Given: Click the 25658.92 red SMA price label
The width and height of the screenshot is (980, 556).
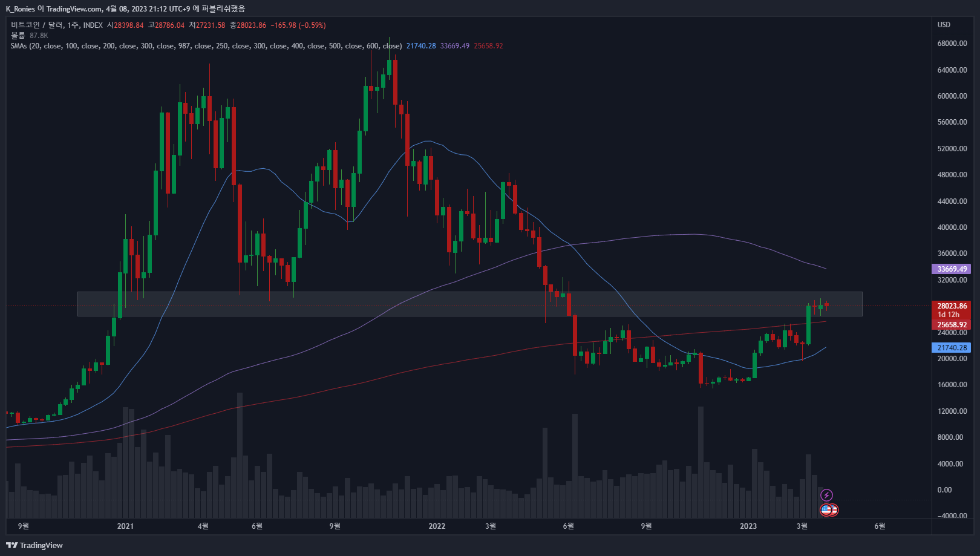Looking at the screenshot, I should [x=952, y=325].
